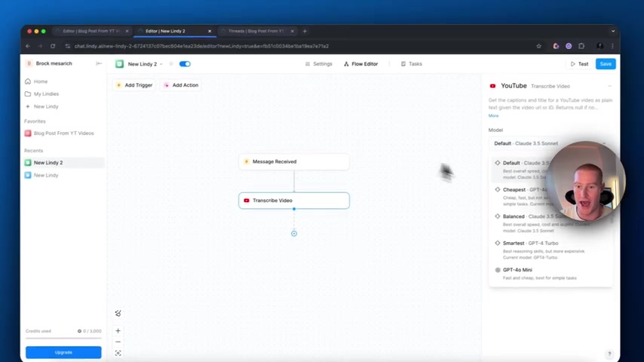Click the green New Lindy 2 header icon
Screen dimensions: 644x362
point(119,64)
